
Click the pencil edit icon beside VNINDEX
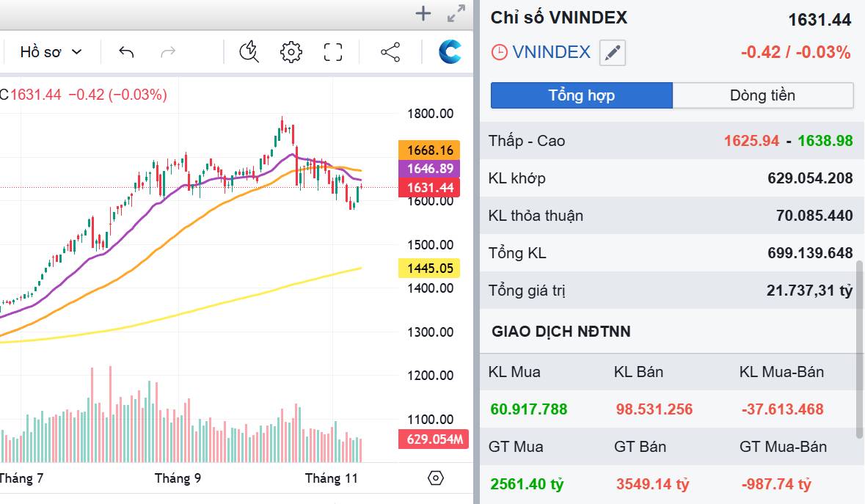(x=613, y=52)
